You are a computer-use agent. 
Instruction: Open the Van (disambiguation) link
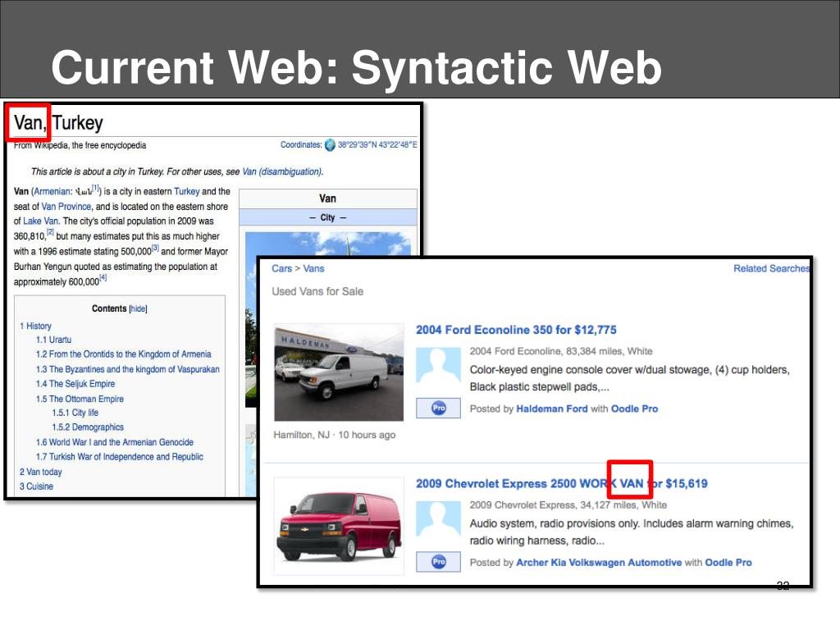(x=282, y=171)
